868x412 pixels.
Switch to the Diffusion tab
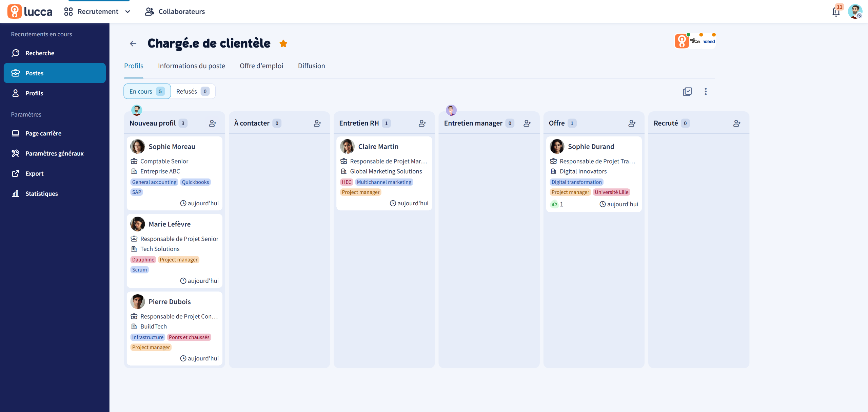tap(311, 66)
